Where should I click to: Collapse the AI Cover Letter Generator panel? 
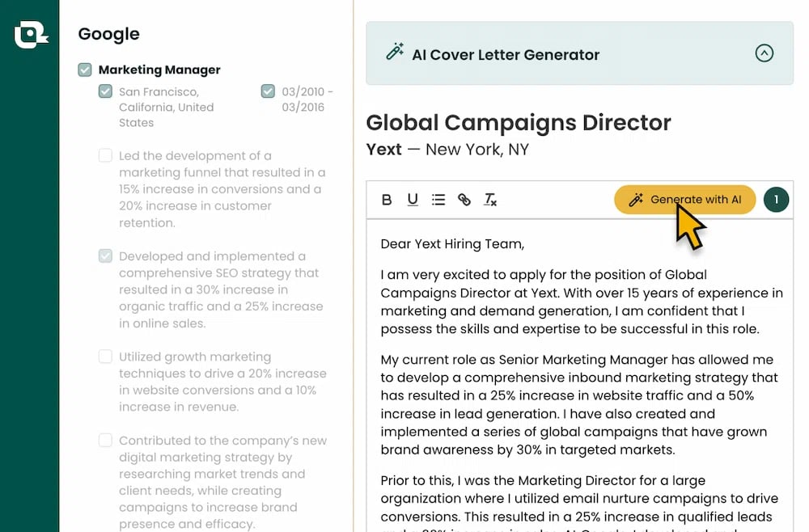pyautogui.click(x=765, y=53)
